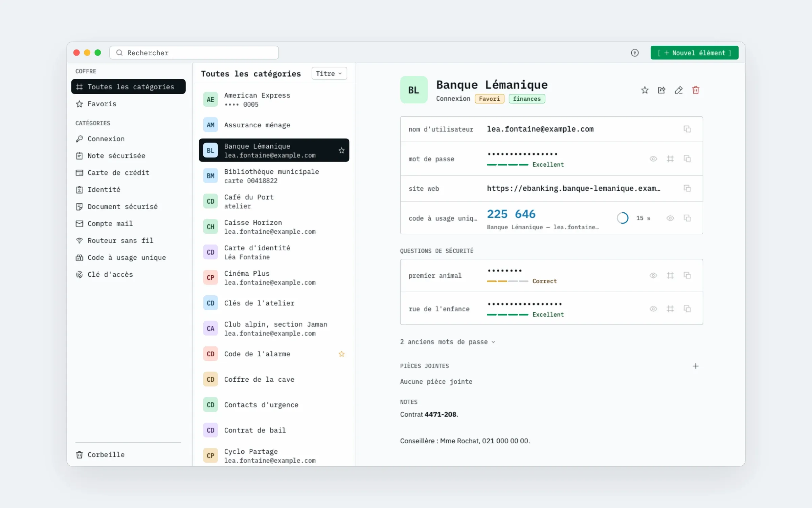Select Toutes les catégories in the sidebar
The image size is (812, 508).
pyautogui.click(x=128, y=87)
